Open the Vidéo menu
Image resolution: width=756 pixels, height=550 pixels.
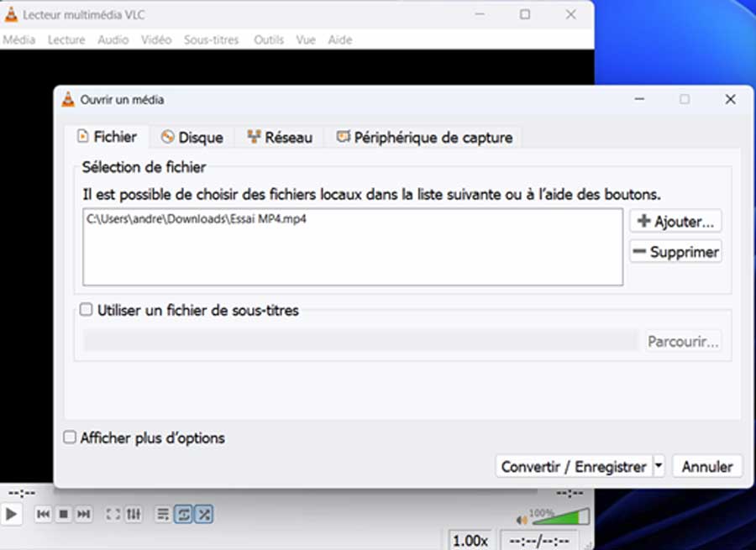pos(156,40)
